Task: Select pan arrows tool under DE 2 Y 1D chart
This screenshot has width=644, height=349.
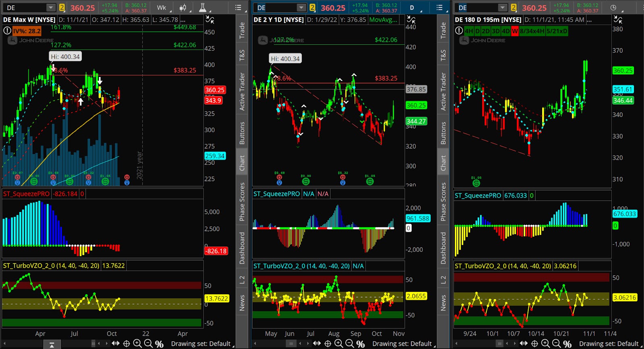Action: 317,344
